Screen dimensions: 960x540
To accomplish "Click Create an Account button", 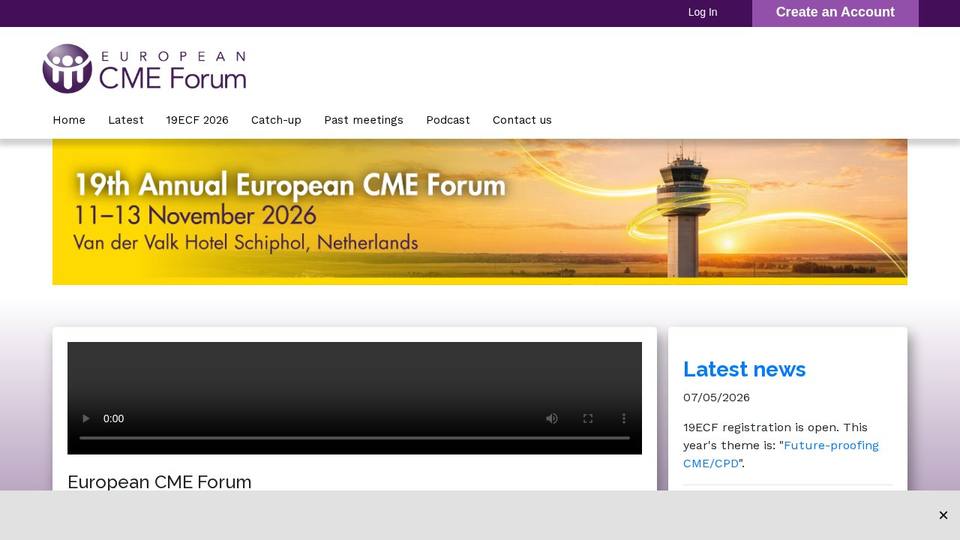I will click(835, 13).
